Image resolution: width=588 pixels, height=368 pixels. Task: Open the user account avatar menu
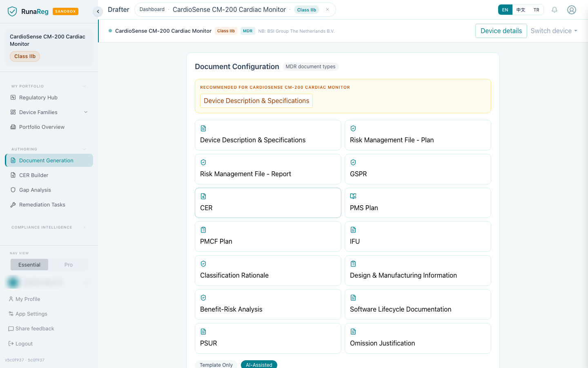572,10
